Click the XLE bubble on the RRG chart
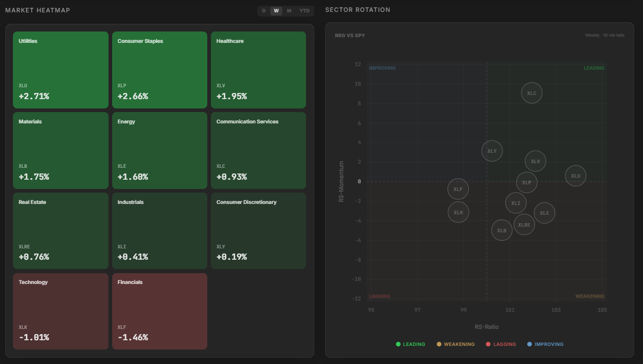The image size is (643, 364). [x=544, y=213]
